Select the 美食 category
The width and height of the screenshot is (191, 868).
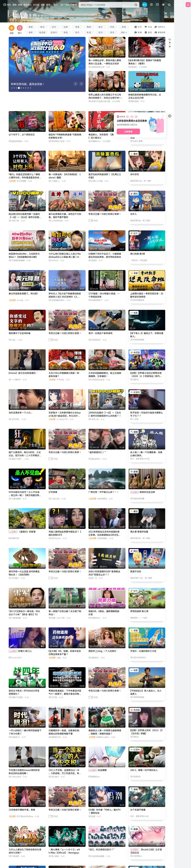124,27
